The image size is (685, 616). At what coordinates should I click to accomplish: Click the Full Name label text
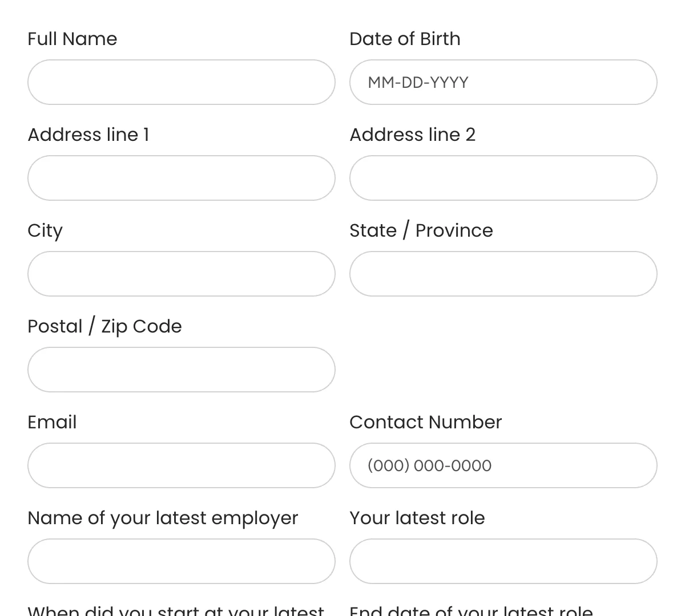pyautogui.click(x=72, y=39)
